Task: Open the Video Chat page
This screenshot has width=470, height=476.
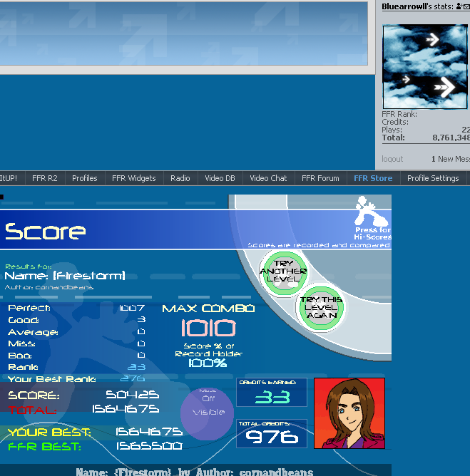Action: (268, 178)
